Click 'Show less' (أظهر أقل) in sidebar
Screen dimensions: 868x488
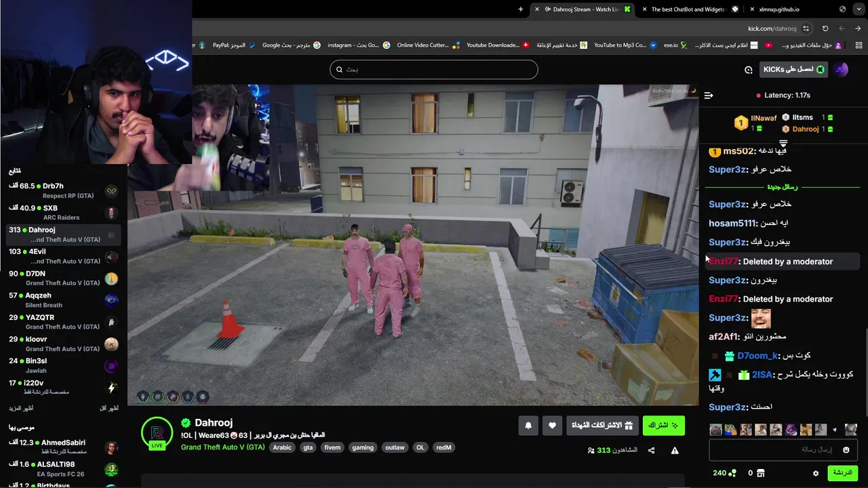coord(108,408)
